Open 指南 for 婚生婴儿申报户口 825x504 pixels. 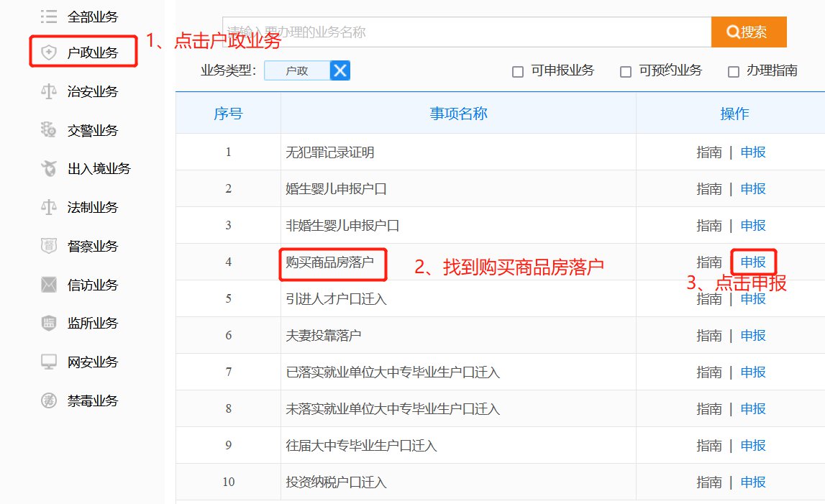point(708,189)
